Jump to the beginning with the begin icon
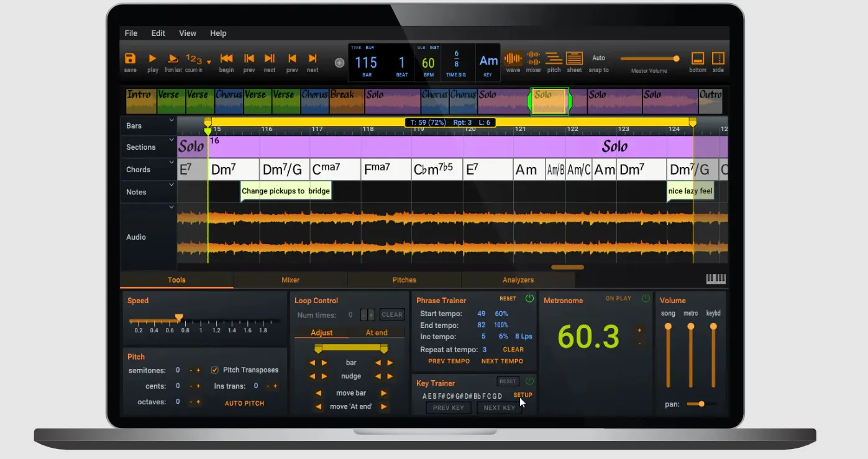 (x=226, y=58)
